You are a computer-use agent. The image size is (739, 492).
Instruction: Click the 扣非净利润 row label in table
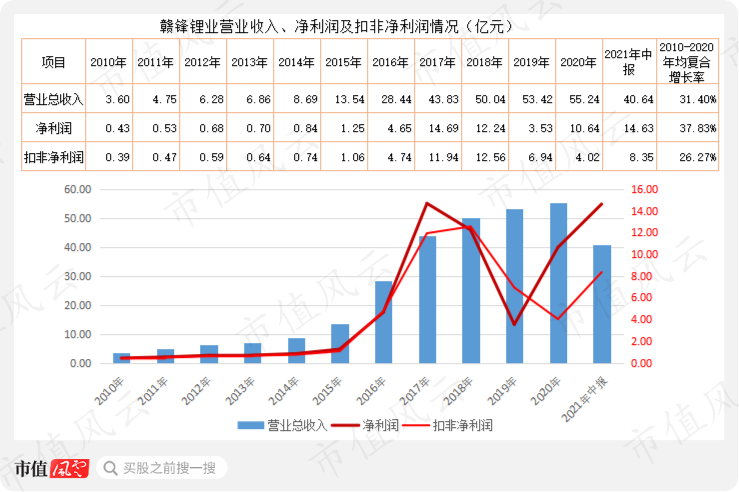tap(53, 157)
